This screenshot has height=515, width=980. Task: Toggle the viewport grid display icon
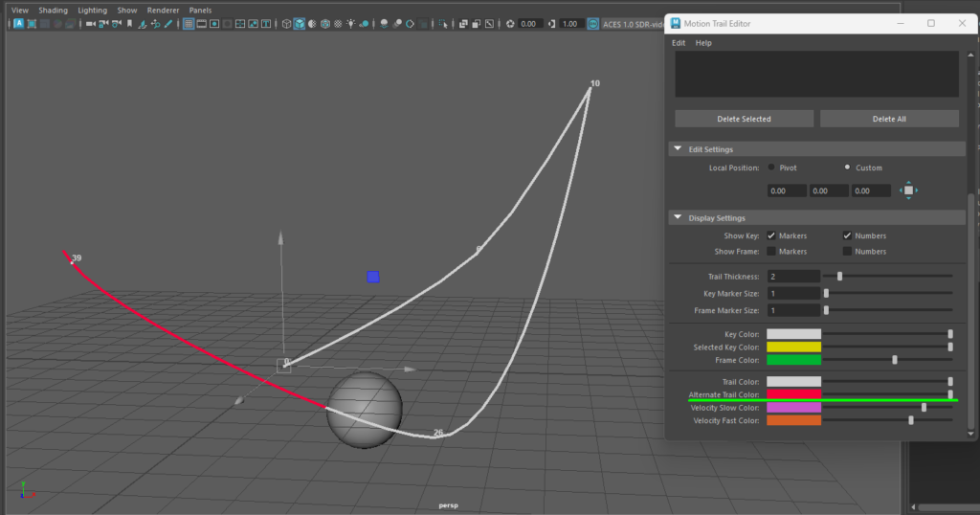click(x=189, y=24)
